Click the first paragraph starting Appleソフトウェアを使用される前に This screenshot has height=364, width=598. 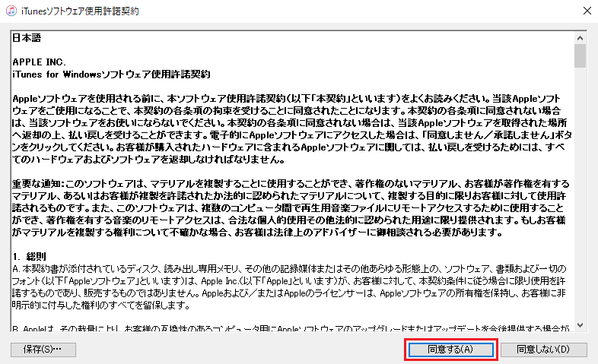pyautogui.click(x=291, y=128)
